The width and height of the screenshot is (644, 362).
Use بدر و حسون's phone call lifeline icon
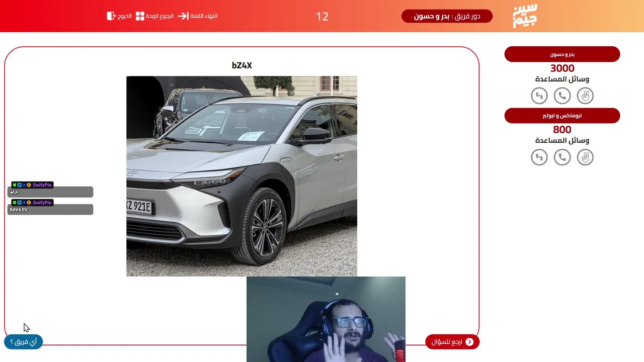pyautogui.click(x=562, y=96)
